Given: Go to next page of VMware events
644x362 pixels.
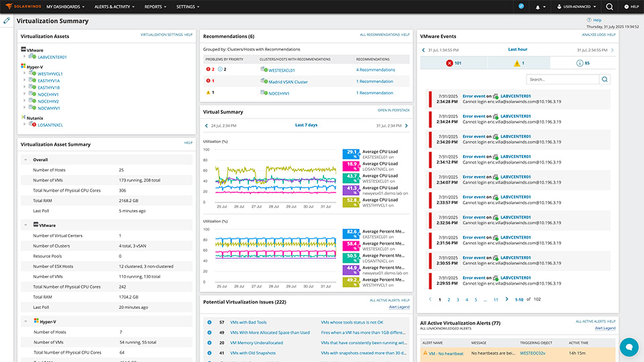Looking at the screenshot, I should pos(507,300).
